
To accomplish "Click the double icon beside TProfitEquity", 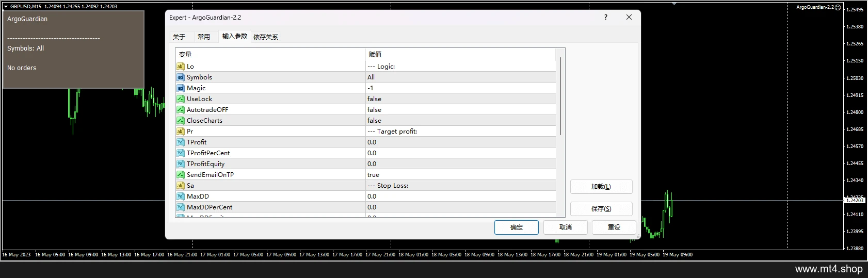I will click(x=180, y=164).
